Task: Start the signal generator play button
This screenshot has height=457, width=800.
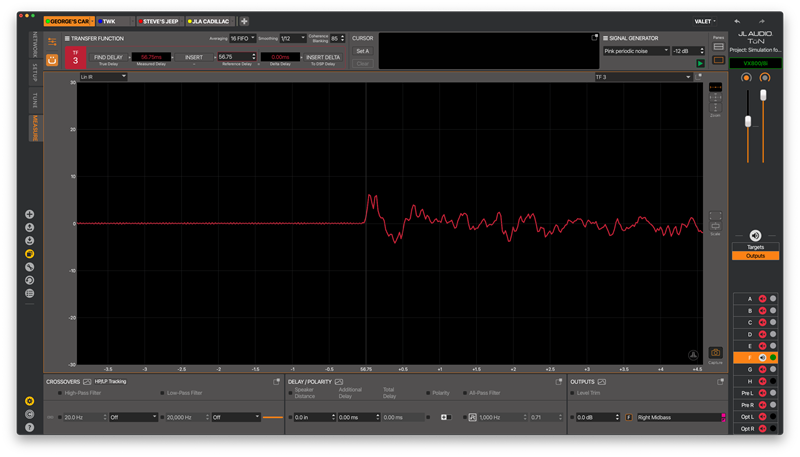Action: tap(700, 63)
